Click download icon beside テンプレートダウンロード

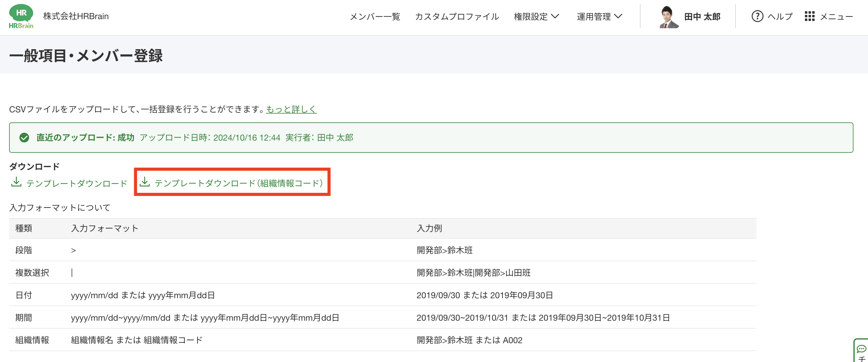pyautogui.click(x=16, y=182)
